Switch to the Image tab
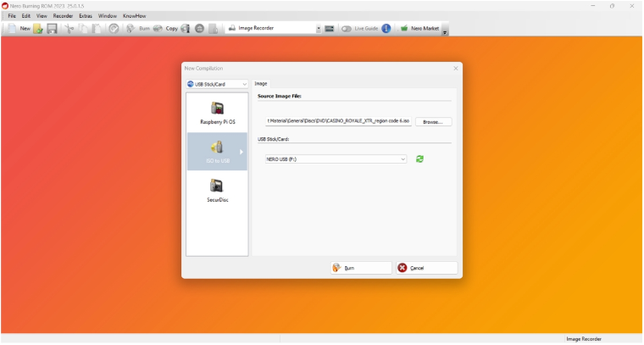644x345 pixels. pyautogui.click(x=261, y=84)
